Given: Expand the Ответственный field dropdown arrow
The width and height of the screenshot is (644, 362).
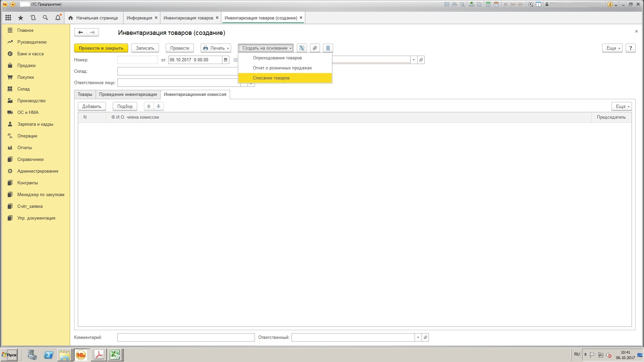Looking at the screenshot, I should click(x=418, y=337).
